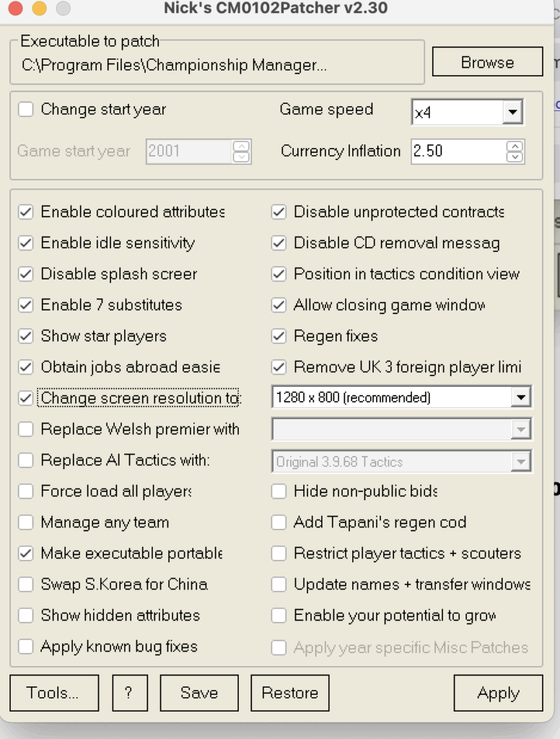560x739 pixels.
Task: Enable the Change start year checkbox
Action: tap(26, 110)
